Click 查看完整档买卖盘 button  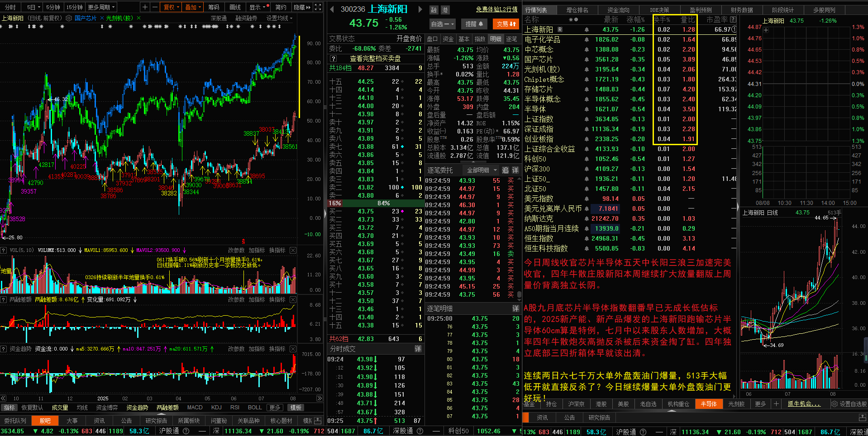pyautogui.click(x=375, y=59)
